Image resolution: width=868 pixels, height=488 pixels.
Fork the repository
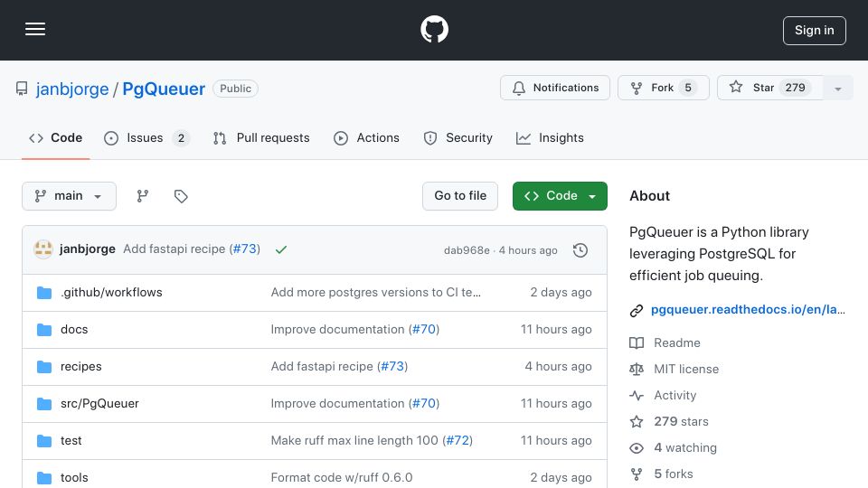tap(663, 88)
